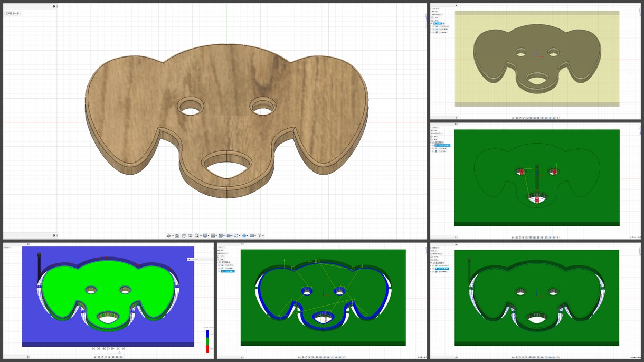This screenshot has width=644, height=362.
Task: Click the Viewports split-window icon in the main navigation bar
Action: coord(221,236)
